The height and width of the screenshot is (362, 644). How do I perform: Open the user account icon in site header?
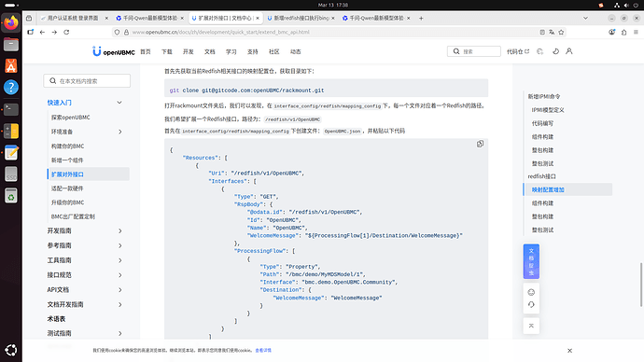[x=569, y=51]
